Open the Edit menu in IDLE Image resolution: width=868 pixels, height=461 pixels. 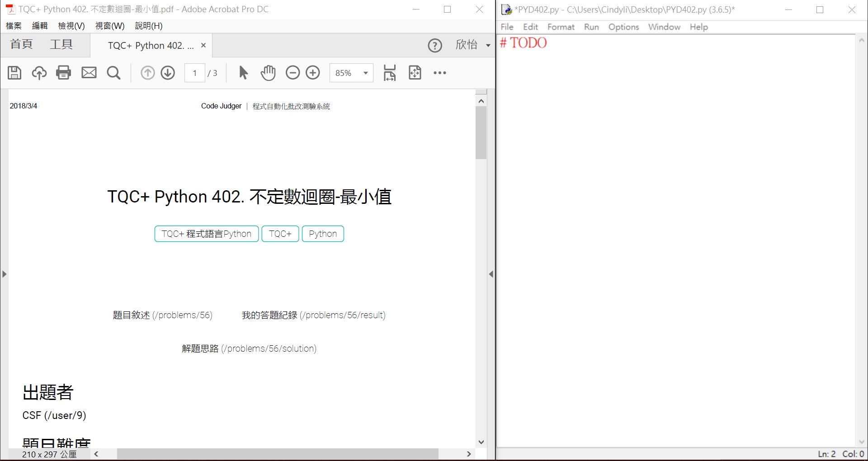tap(530, 27)
